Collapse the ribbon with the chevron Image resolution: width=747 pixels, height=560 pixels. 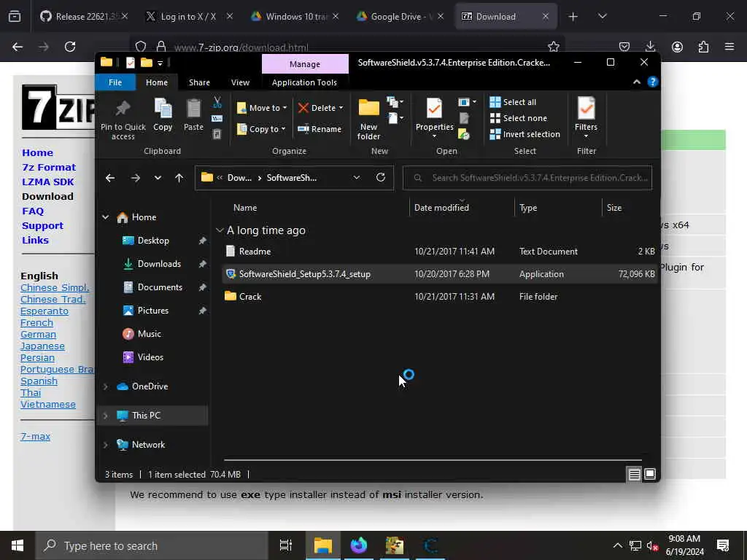(x=636, y=82)
